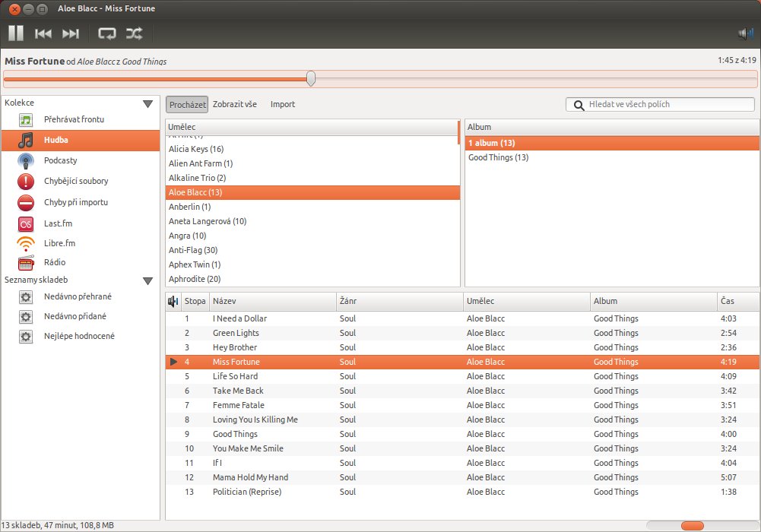Screen dimensions: 761x532
Task: Select Anti-Flag in the artist list
Action: (193, 250)
